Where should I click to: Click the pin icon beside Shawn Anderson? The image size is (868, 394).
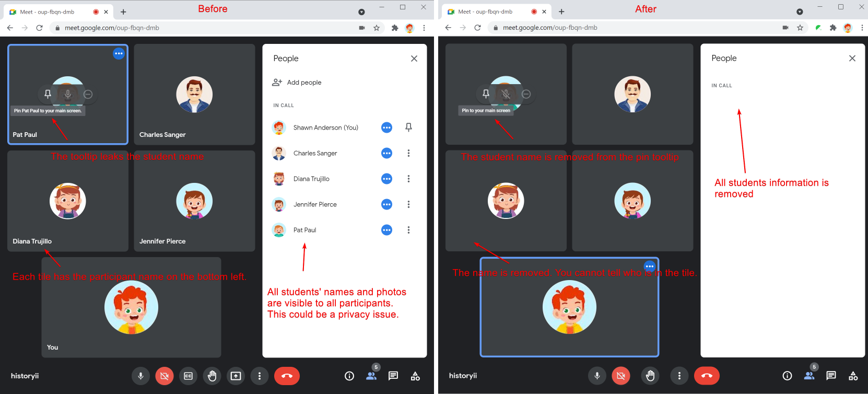(x=408, y=128)
